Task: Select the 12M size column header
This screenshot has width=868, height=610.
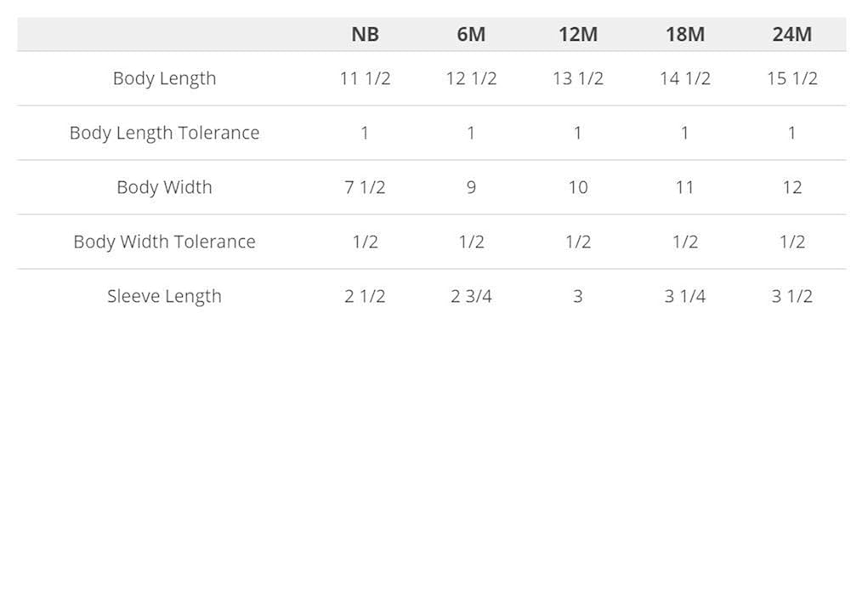Action: coord(578,35)
